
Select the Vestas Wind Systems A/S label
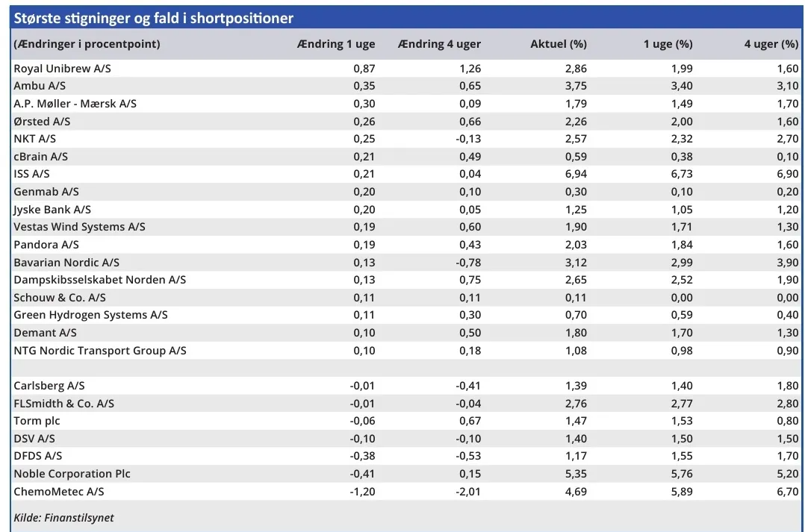coord(79,227)
